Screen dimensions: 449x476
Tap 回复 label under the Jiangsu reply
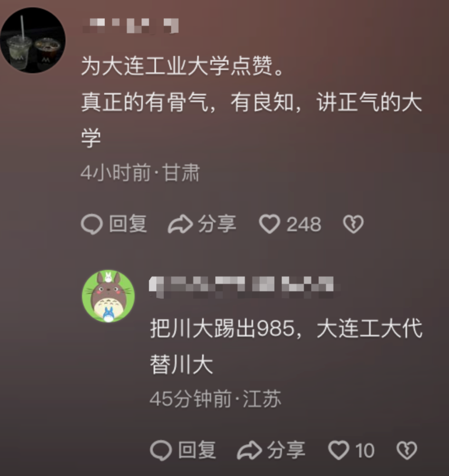click(197, 449)
